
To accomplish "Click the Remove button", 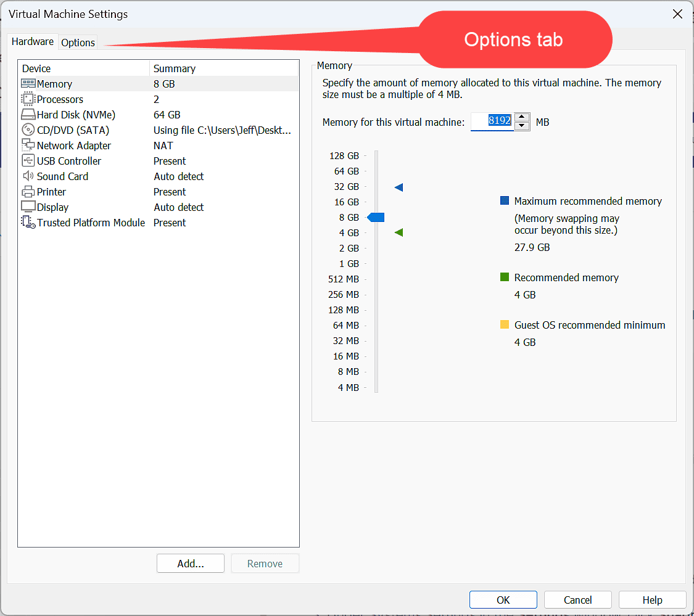I will click(265, 563).
